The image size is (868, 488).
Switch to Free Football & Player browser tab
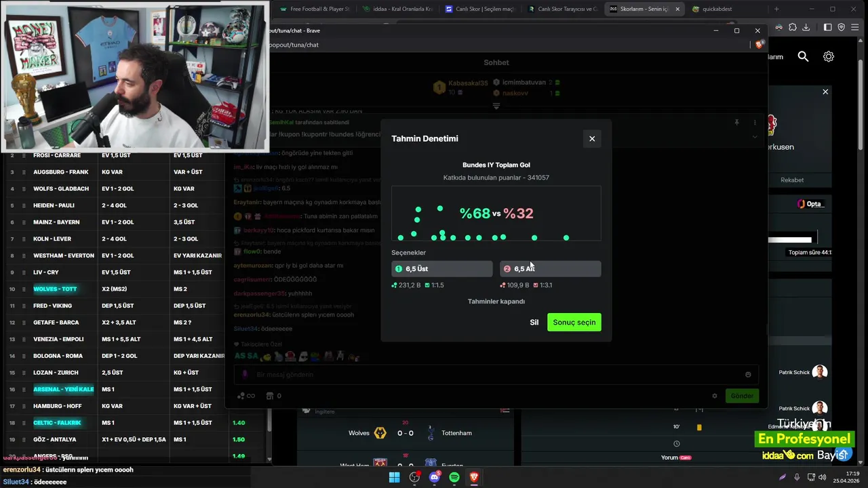coord(315,9)
